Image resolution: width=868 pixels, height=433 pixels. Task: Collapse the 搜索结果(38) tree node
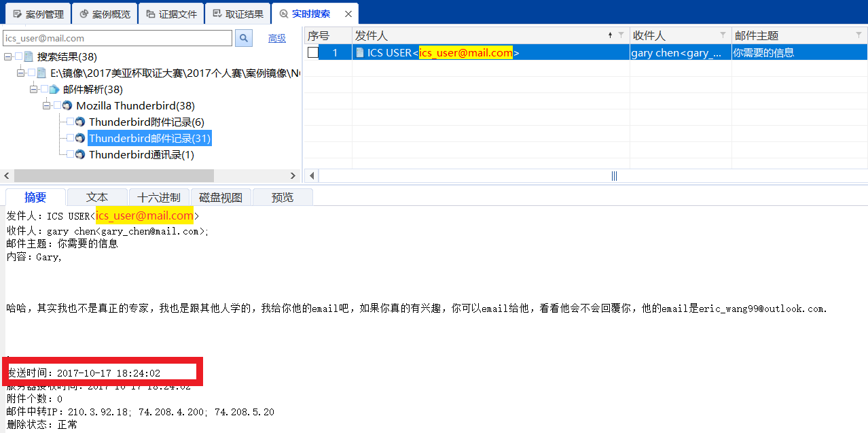coord(7,56)
